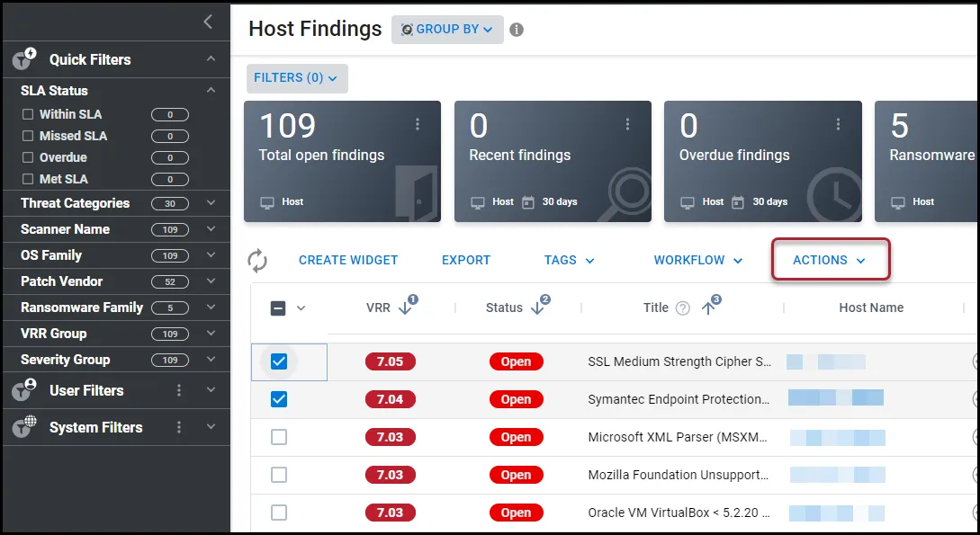The width and height of the screenshot is (980, 535).
Task: Expand the Ransomware Family filter
Action: click(211, 308)
